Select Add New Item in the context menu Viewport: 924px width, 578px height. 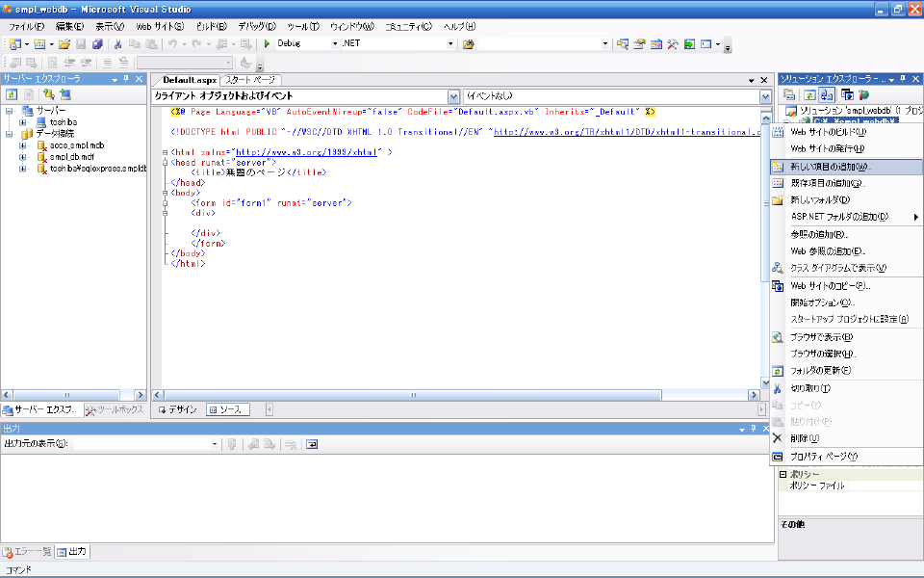(846, 167)
